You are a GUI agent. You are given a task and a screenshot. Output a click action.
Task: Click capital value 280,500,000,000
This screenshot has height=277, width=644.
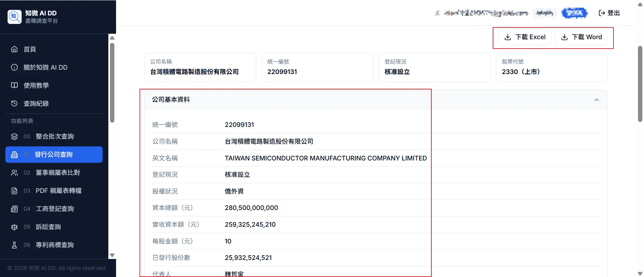(x=251, y=208)
